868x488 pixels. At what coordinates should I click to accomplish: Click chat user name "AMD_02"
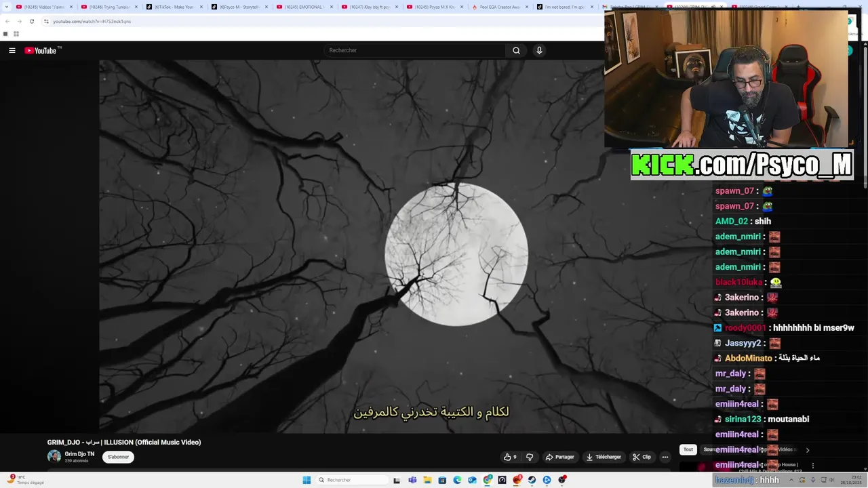click(732, 221)
